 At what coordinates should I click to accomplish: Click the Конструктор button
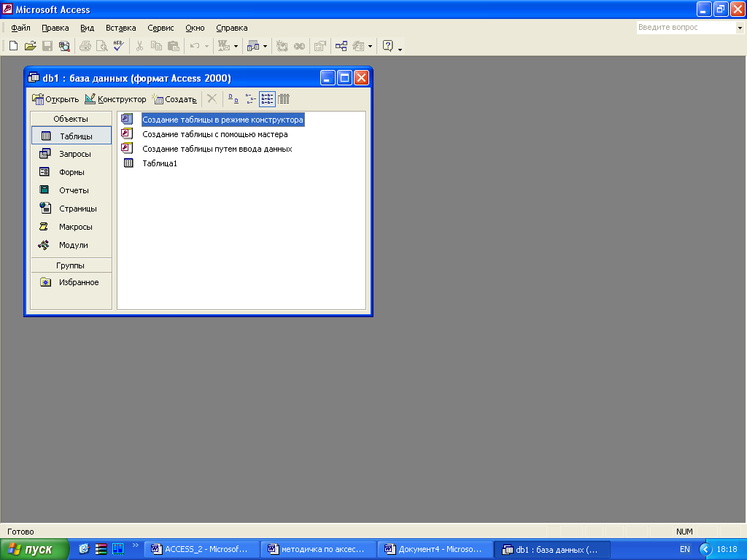115,99
